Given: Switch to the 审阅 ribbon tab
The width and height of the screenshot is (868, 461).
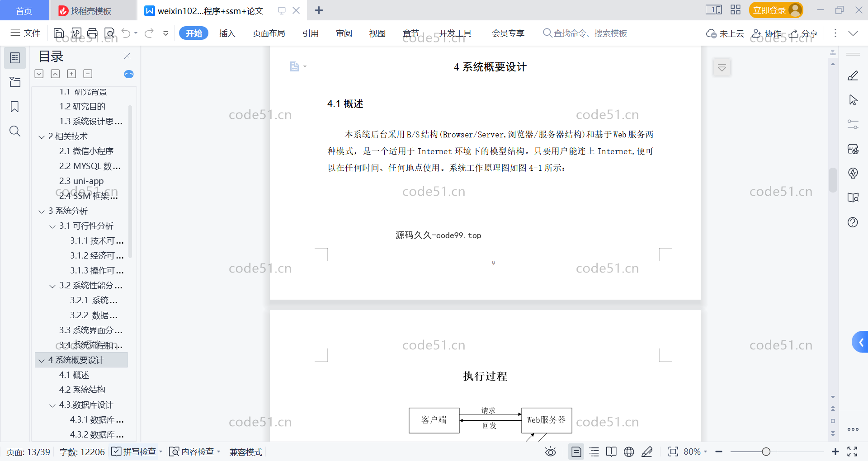Looking at the screenshot, I should coord(344,33).
